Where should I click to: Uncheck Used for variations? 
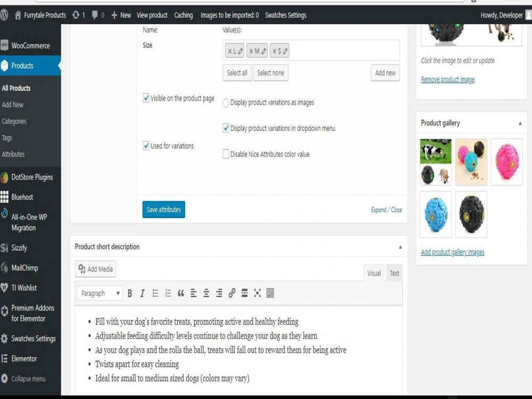point(146,146)
